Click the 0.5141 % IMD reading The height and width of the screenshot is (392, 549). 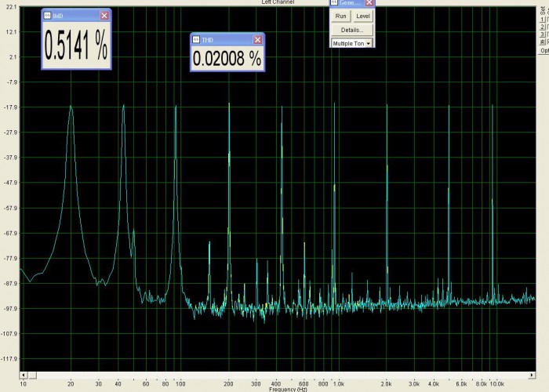(x=76, y=45)
